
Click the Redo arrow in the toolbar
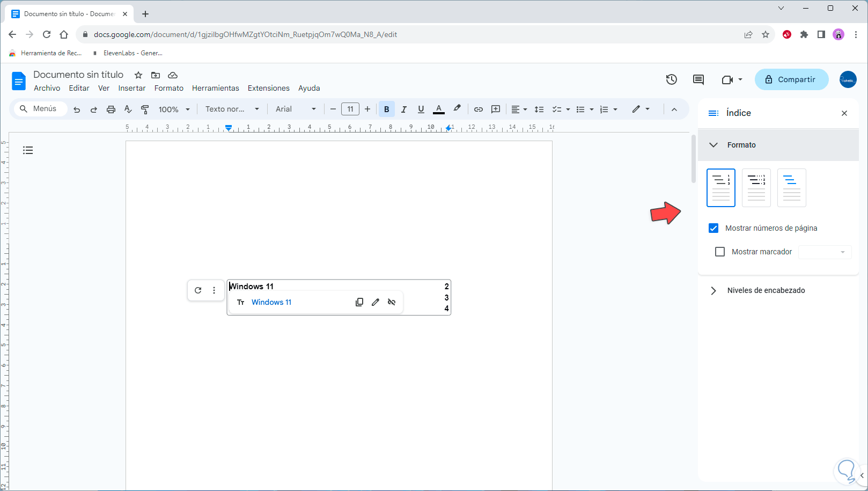tap(94, 109)
